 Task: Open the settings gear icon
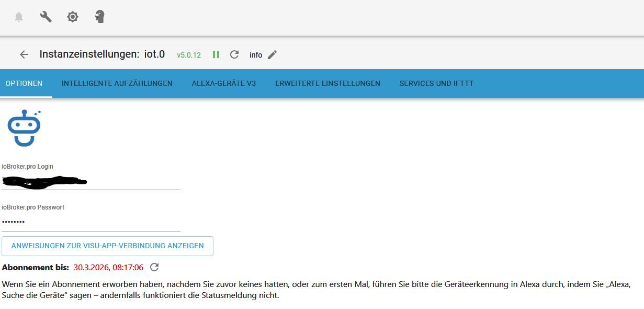[x=72, y=17]
